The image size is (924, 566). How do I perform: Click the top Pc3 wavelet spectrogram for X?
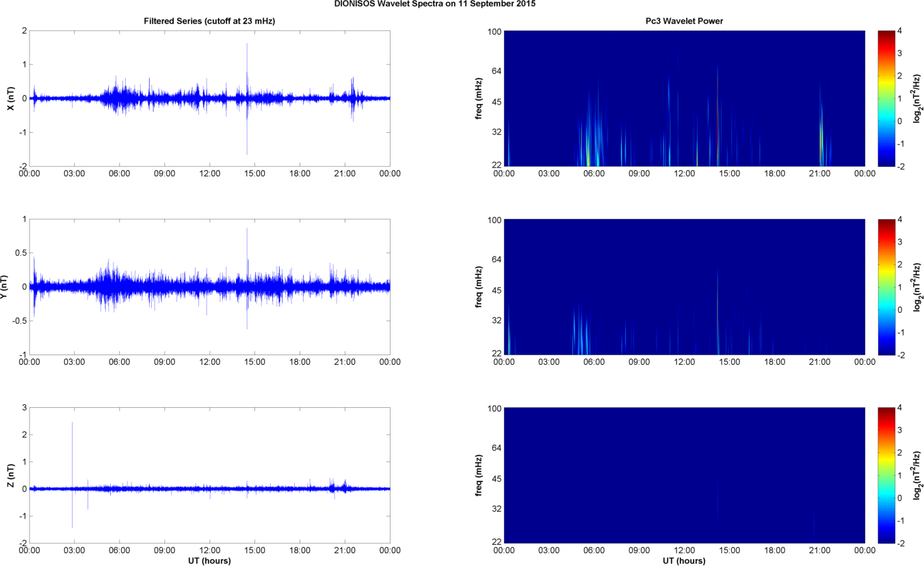(x=685, y=99)
